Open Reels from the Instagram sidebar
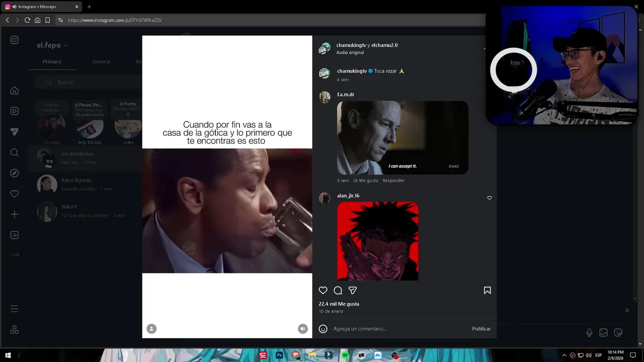This screenshot has width=644, height=362. tap(15, 111)
